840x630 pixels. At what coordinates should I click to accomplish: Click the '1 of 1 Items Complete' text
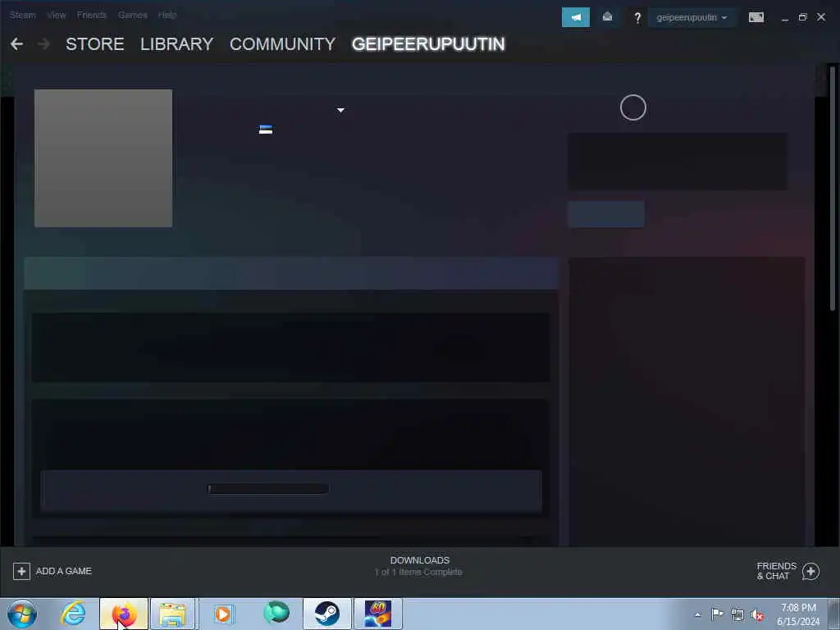(418, 572)
